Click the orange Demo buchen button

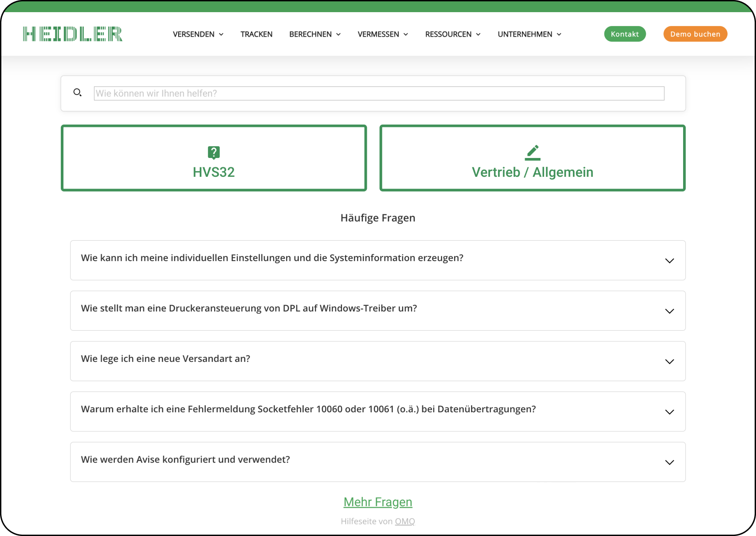tap(695, 34)
